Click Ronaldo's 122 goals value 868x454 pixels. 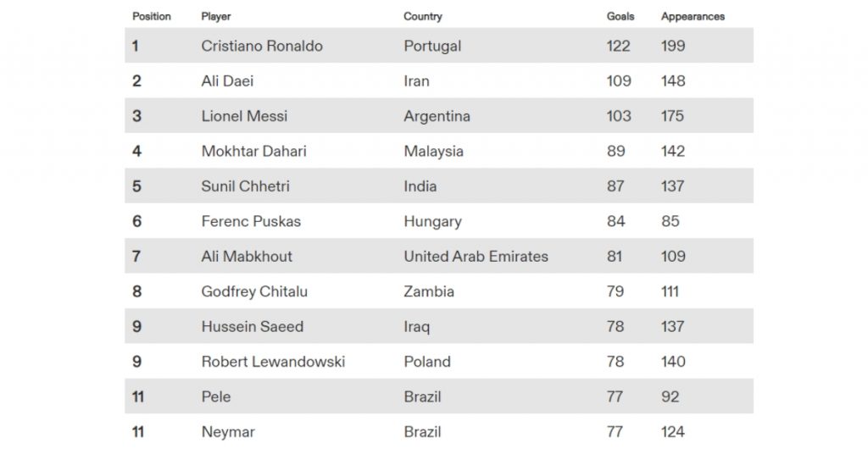(618, 46)
